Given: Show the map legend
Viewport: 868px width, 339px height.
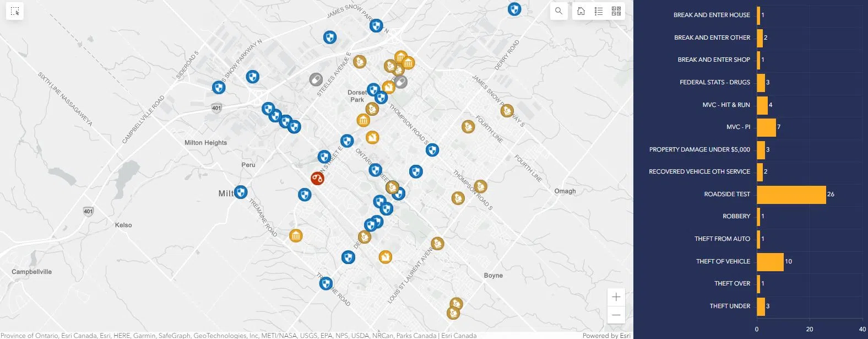Looking at the screenshot, I should [599, 11].
